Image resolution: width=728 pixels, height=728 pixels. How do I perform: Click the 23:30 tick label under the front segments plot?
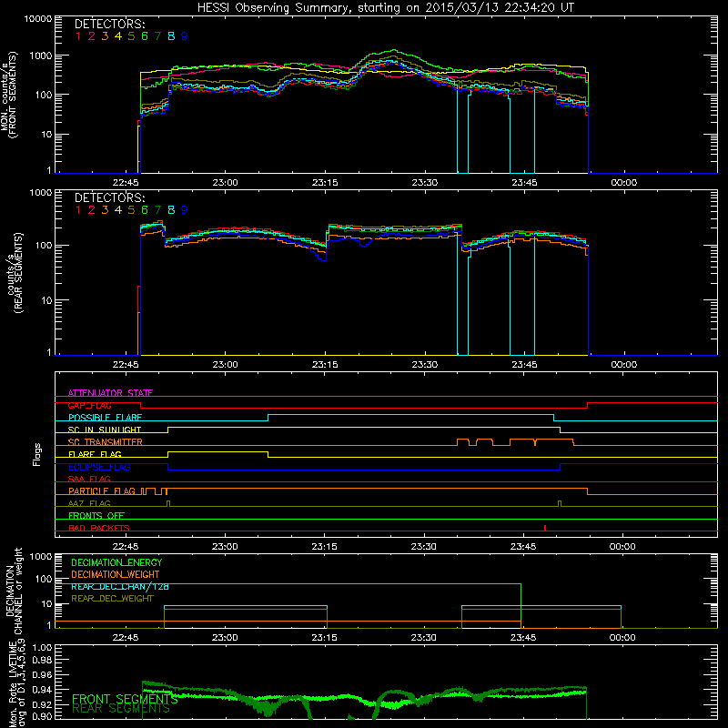click(x=424, y=183)
